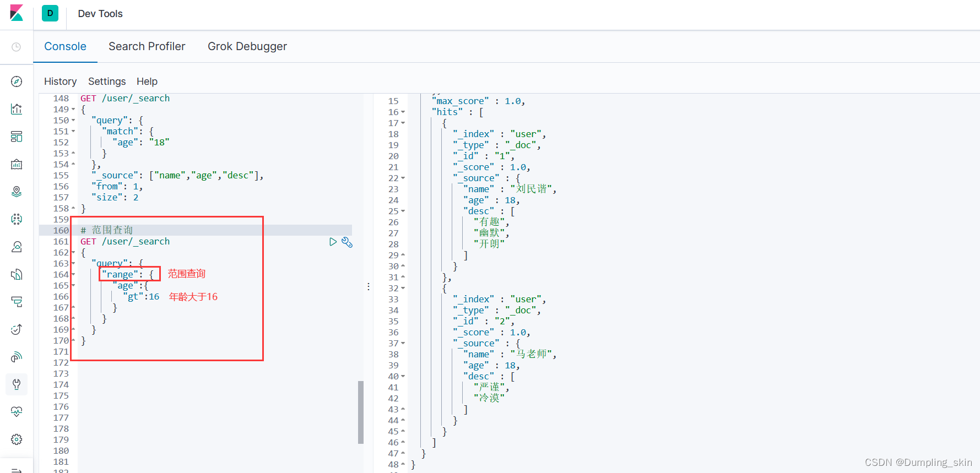This screenshot has height=473, width=980.
Task: Collapse the query block at line 150
Action: tap(73, 120)
